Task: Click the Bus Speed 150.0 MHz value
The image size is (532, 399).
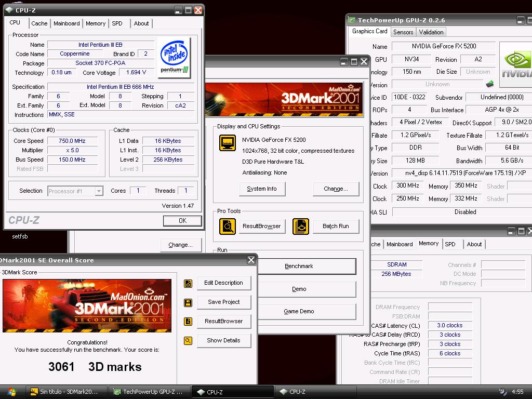Action: coord(72,159)
